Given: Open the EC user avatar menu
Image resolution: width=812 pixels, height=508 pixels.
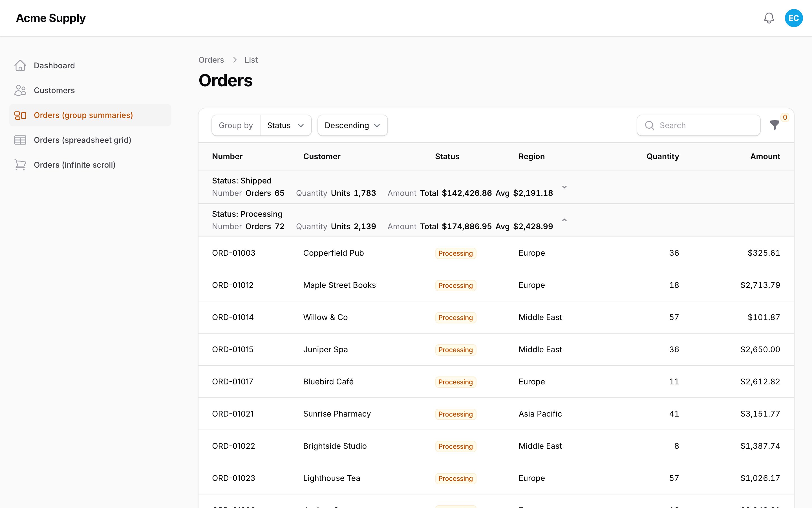Looking at the screenshot, I should (794, 18).
